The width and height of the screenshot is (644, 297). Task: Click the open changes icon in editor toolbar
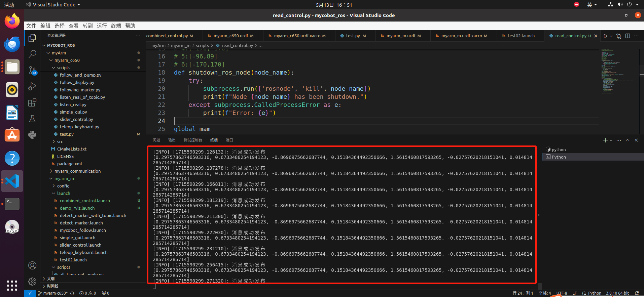pyautogui.click(x=619, y=36)
